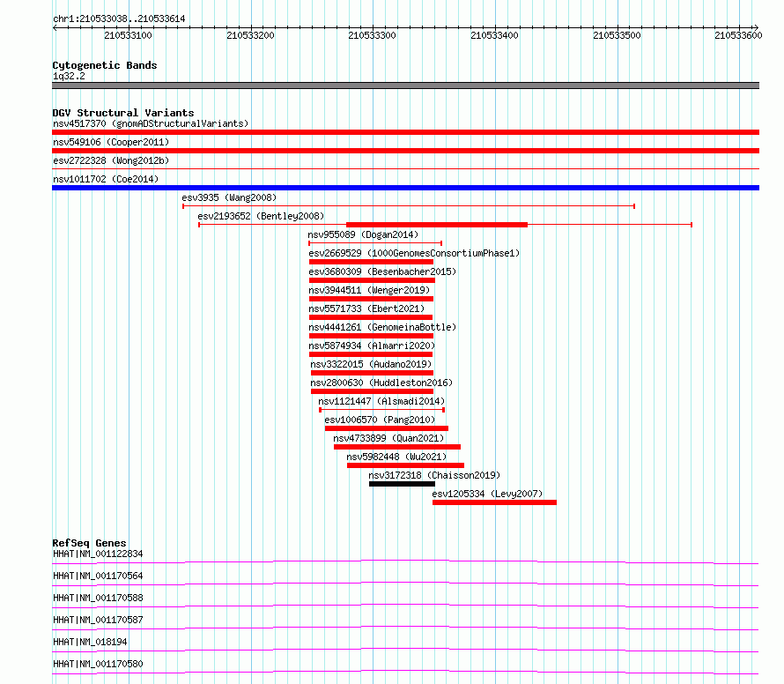Viewport: 784px width, 684px height.
Task: Select the red bar for esv1205334
Action: pyautogui.click(x=494, y=502)
